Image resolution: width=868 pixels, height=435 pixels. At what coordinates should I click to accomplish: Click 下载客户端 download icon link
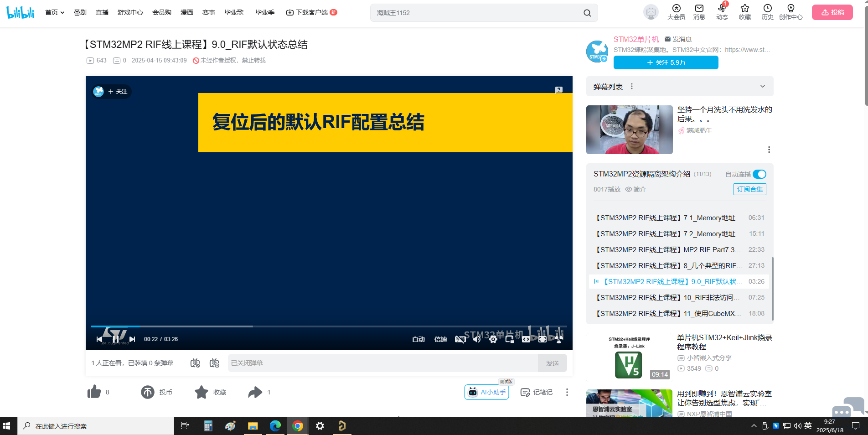click(311, 12)
